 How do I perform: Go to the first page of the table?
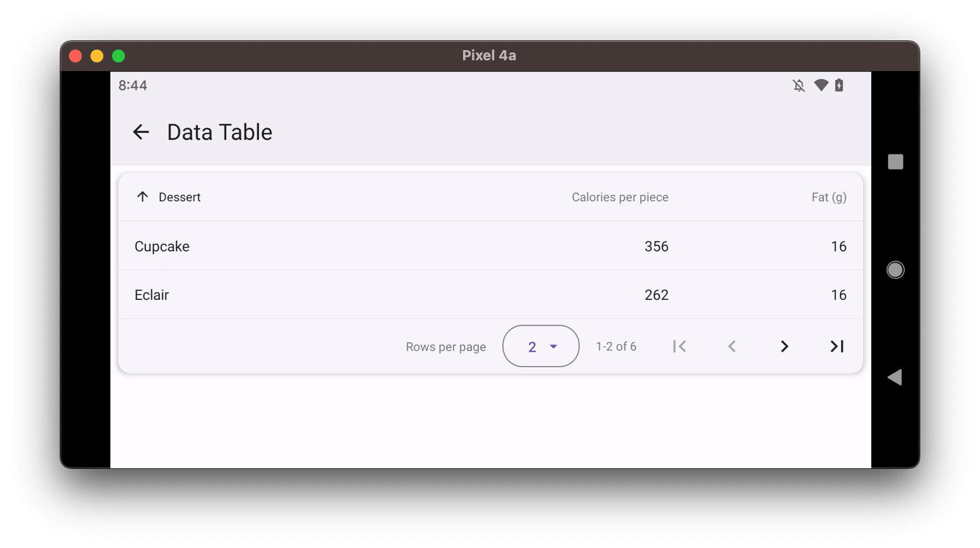(679, 346)
